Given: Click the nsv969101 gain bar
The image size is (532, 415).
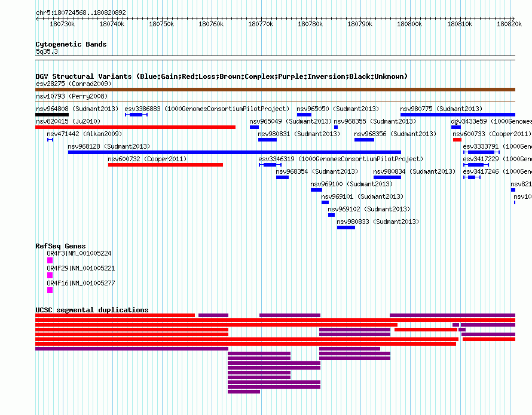Looking at the screenshot, I should [x=325, y=202].
